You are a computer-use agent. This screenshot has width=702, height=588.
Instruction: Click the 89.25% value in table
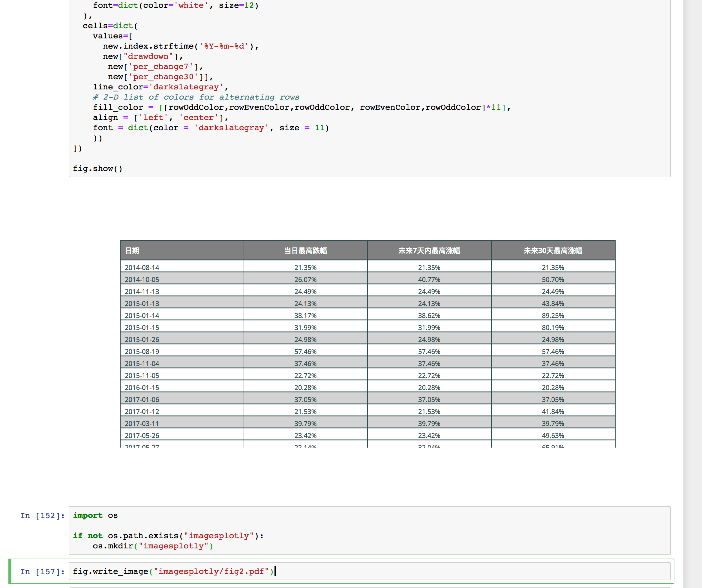(553, 316)
